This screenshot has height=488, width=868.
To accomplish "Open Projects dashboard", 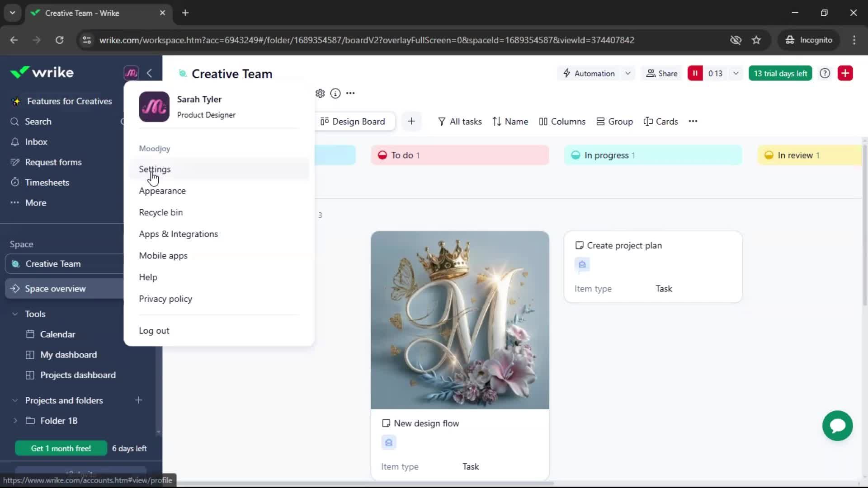I will point(78,375).
